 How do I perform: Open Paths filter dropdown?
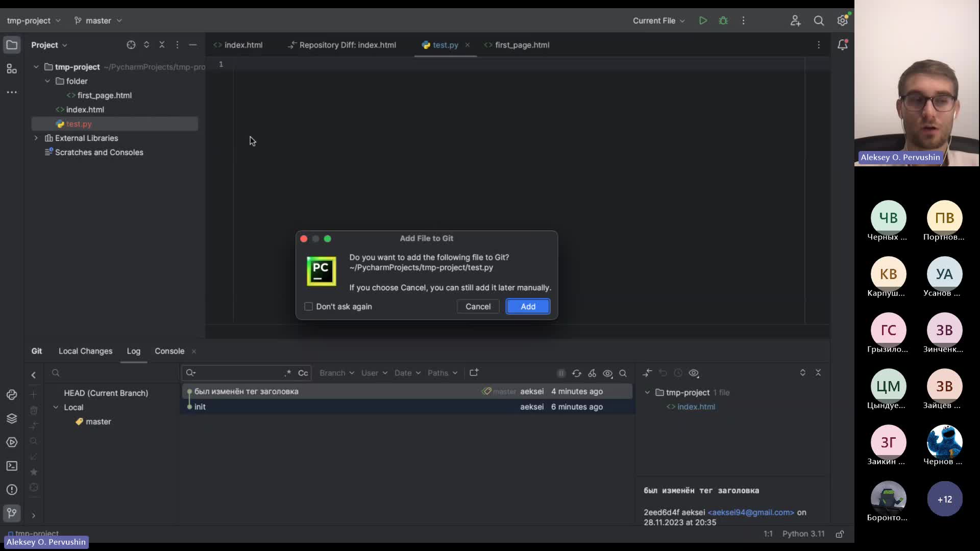443,373
